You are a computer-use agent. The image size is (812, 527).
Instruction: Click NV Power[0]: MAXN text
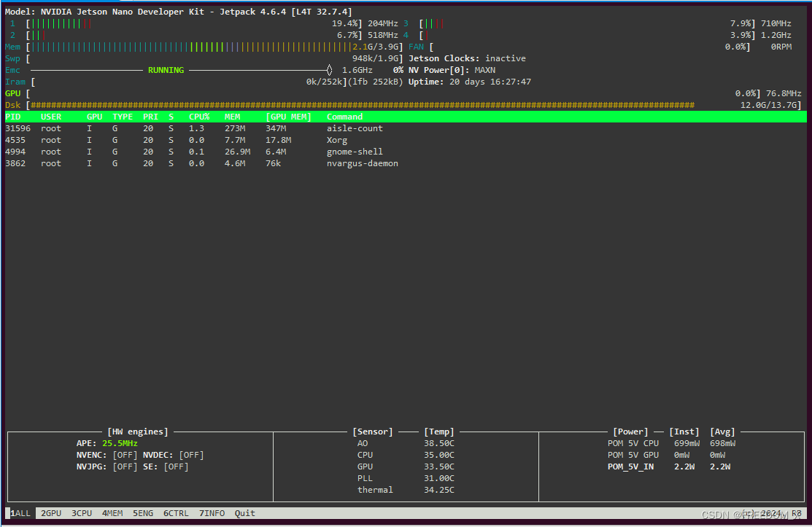tap(452, 70)
